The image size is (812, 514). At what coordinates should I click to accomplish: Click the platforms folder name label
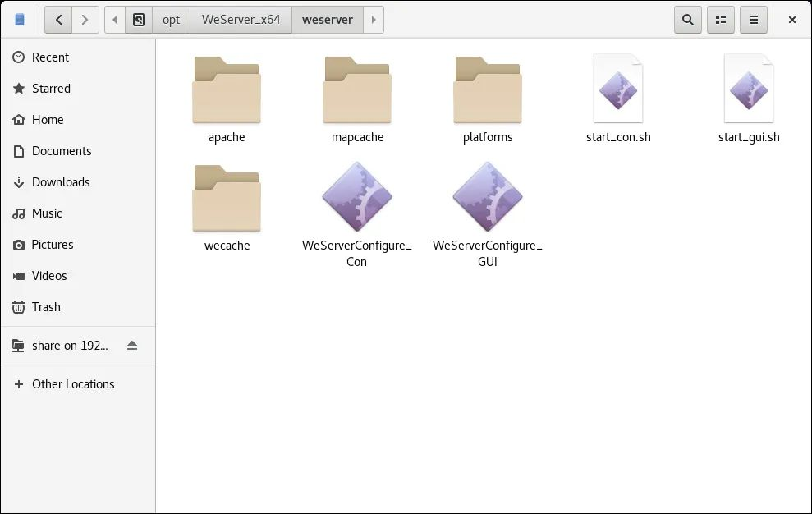(x=488, y=137)
